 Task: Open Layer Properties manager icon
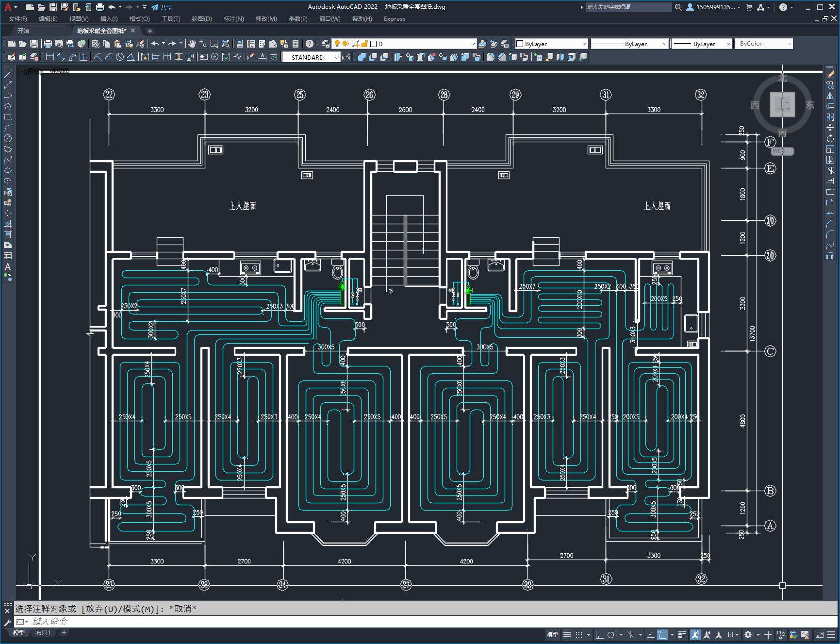[x=326, y=44]
